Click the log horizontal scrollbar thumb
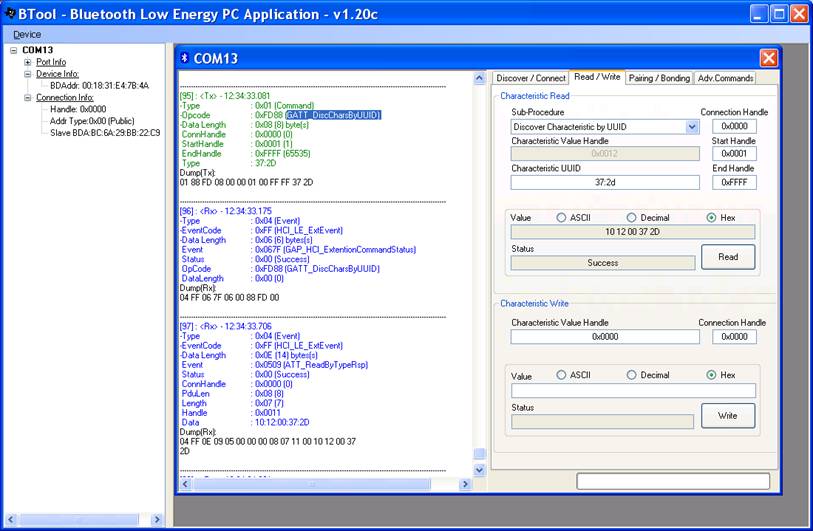This screenshot has height=531, width=813. [x=312, y=484]
